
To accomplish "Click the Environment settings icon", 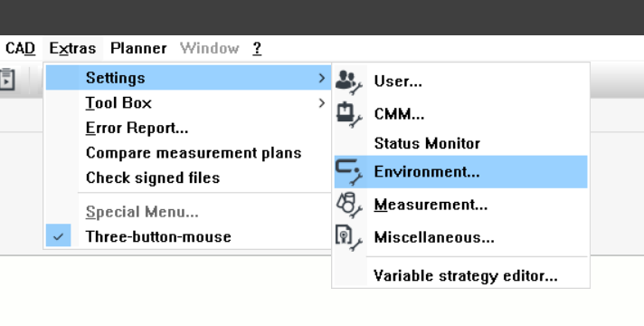I will pos(349,172).
